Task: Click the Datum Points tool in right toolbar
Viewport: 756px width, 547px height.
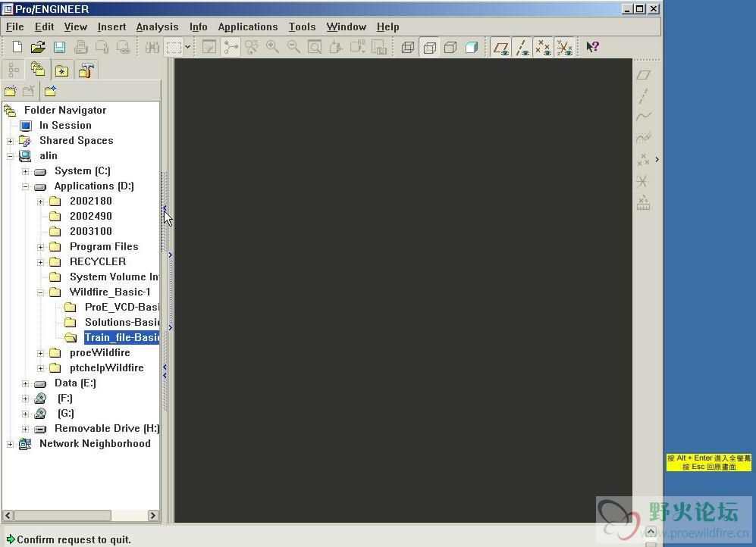Action: [x=643, y=159]
